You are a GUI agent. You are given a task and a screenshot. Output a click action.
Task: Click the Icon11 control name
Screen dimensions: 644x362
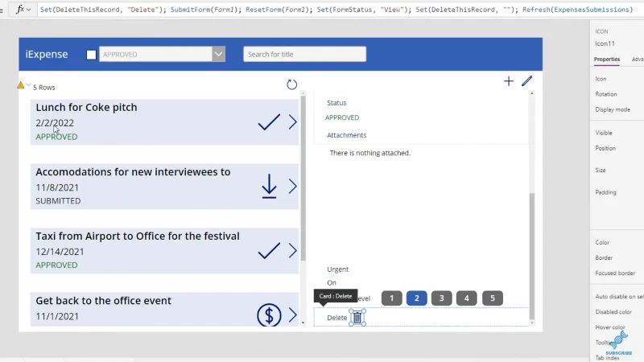[x=605, y=43]
